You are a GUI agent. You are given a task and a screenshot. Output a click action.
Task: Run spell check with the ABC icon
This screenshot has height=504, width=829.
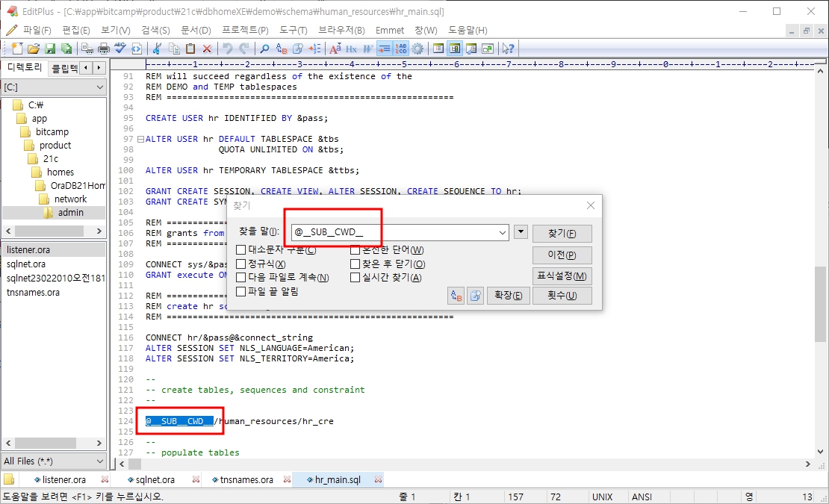coord(120,49)
